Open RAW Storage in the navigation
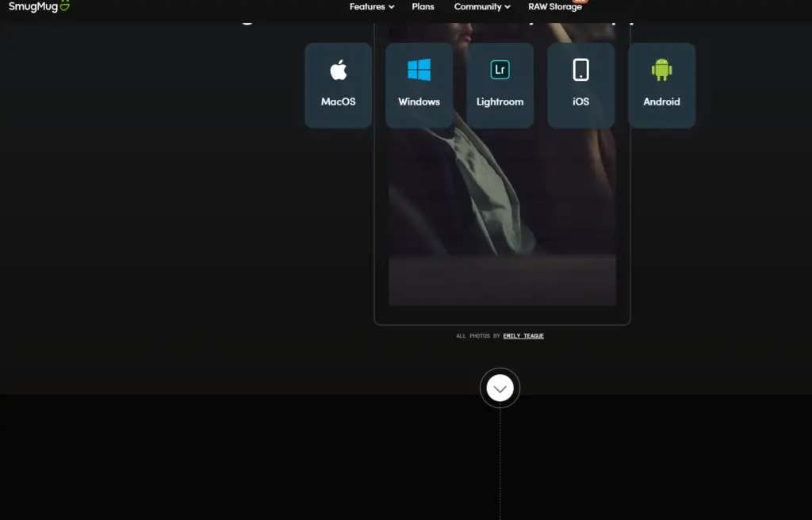This screenshot has height=520, width=812. (x=554, y=7)
